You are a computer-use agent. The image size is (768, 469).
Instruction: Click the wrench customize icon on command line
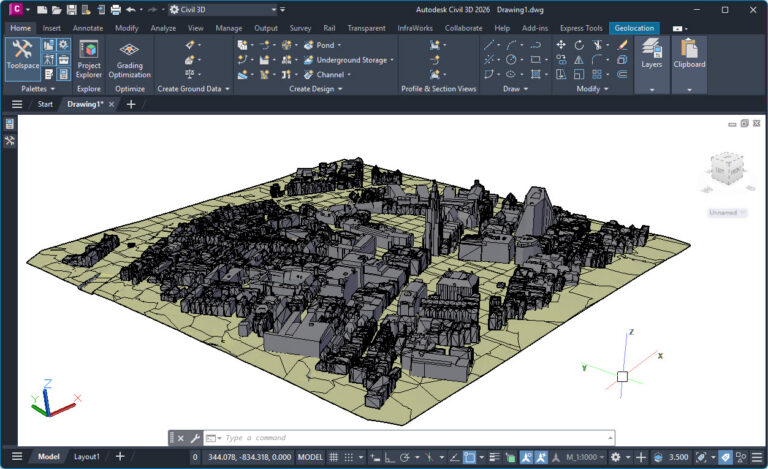click(195, 438)
